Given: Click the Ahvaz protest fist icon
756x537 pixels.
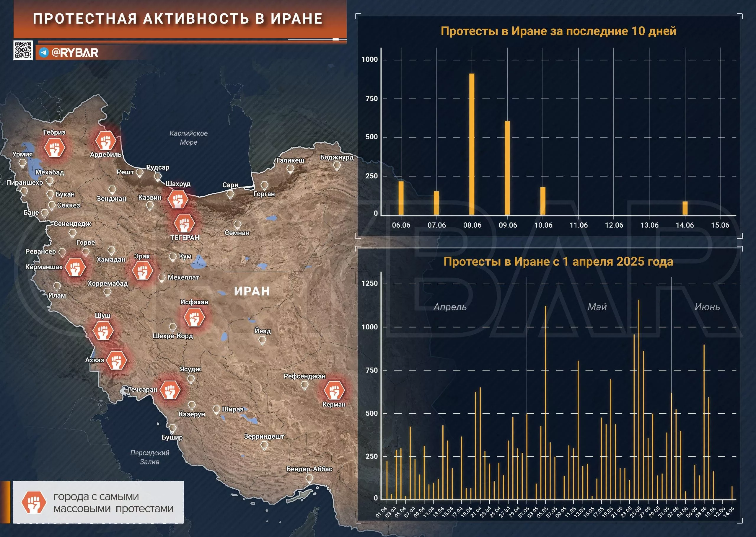Looking at the screenshot, I should pyautogui.click(x=116, y=360).
